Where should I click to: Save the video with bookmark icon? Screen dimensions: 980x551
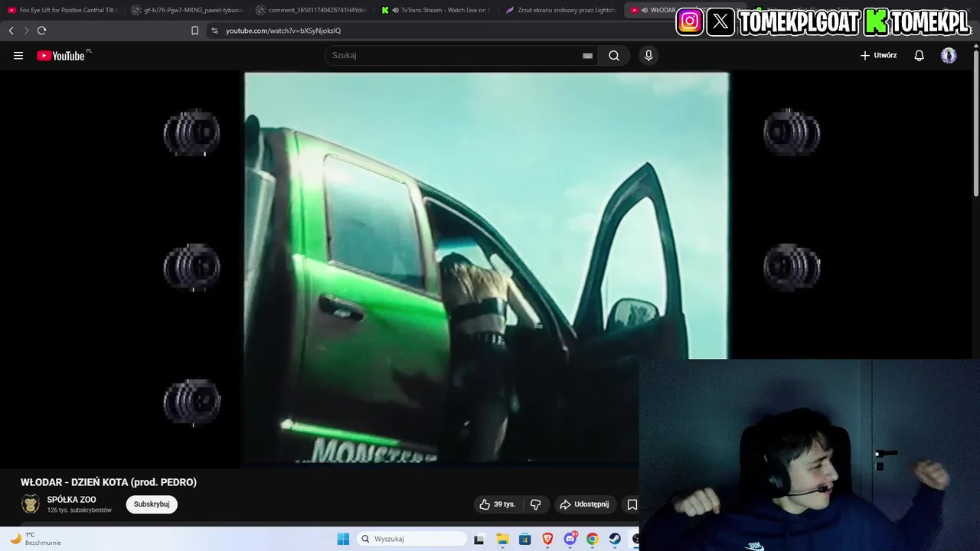tap(632, 504)
